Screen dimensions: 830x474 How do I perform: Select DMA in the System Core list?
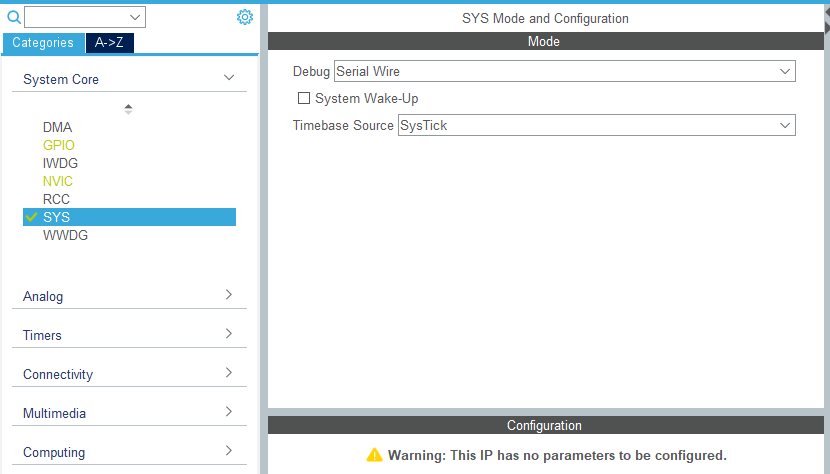[57, 127]
